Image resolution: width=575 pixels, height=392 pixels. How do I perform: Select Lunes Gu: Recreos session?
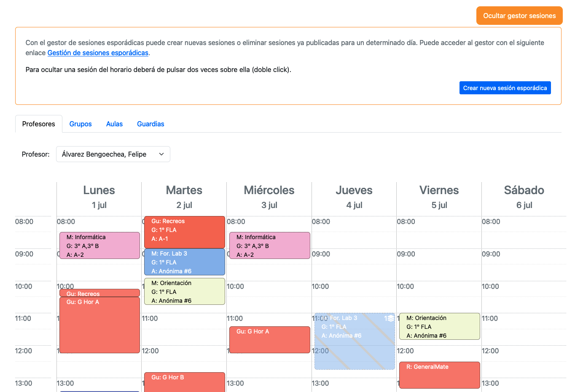[x=99, y=293]
